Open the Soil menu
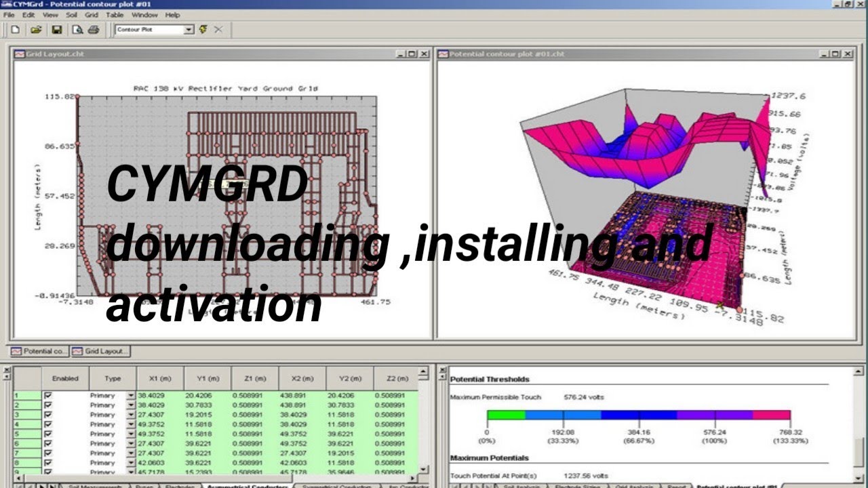868x488 pixels. [71, 14]
